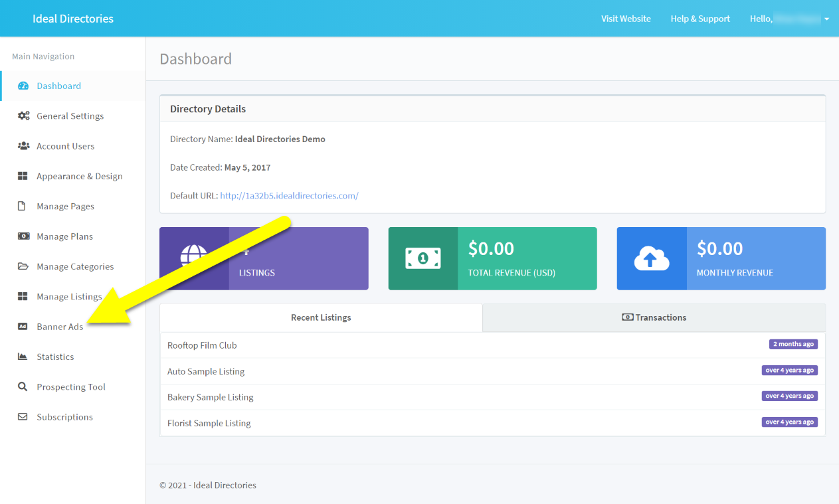Click the Manage Listings grid icon

pyautogui.click(x=23, y=296)
